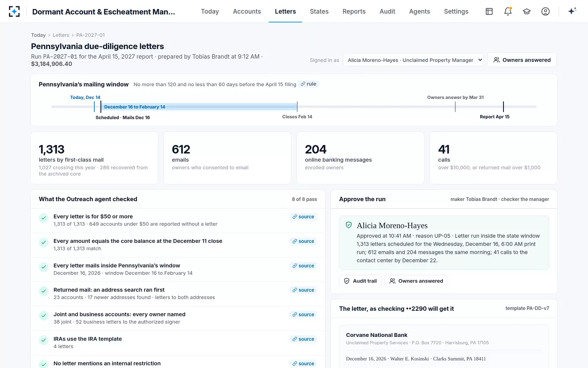
Task: Click the app logo icon
Action: tap(14, 11)
